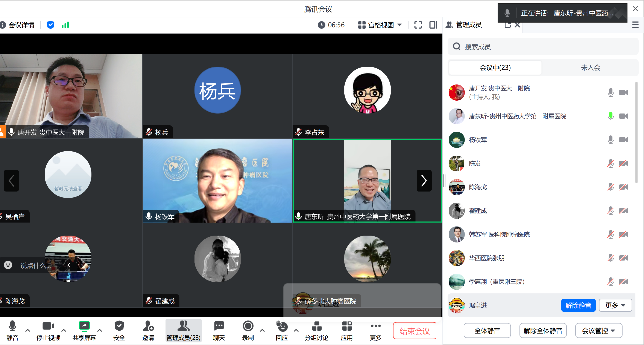644x345 pixels.
Task: Toggle camera for 唐东昕 in member list
Action: click(x=624, y=116)
